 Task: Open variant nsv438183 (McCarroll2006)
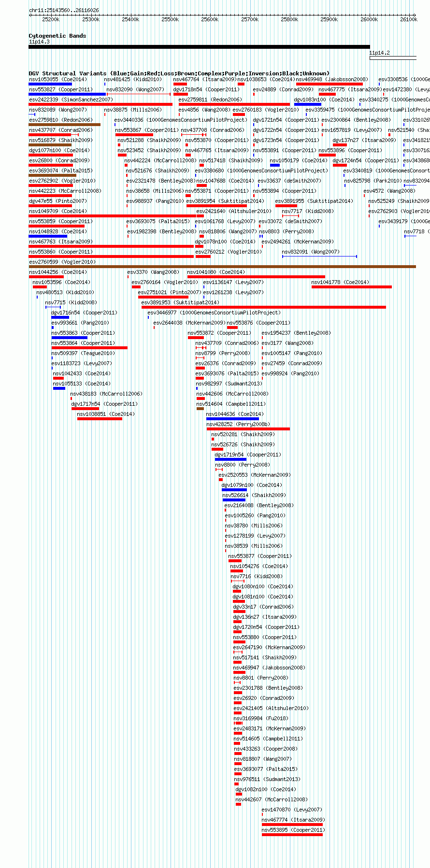pyautogui.click(x=106, y=394)
